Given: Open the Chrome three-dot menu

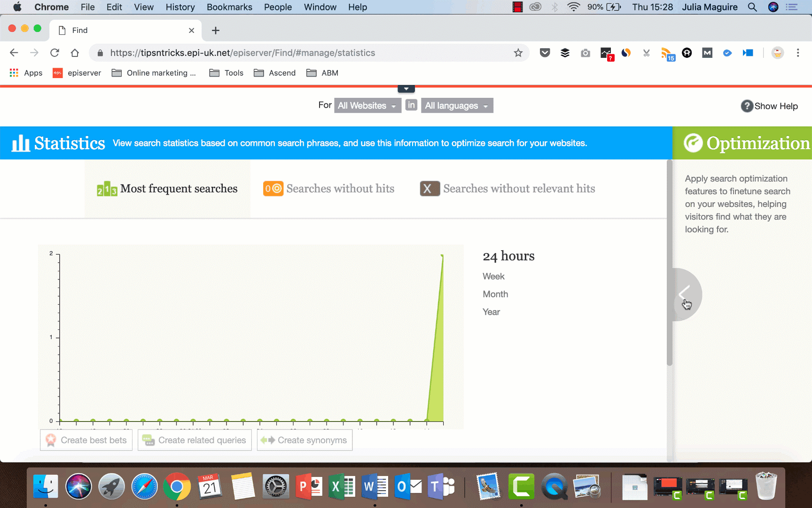Looking at the screenshot, I should [798, 53].
